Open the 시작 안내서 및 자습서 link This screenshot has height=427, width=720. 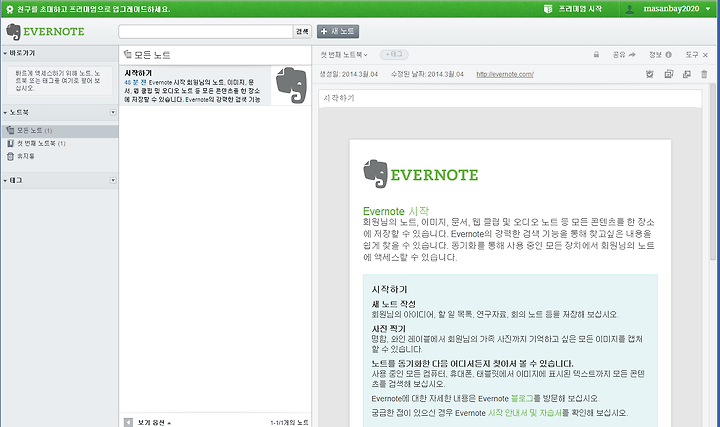tap(525, 413)
